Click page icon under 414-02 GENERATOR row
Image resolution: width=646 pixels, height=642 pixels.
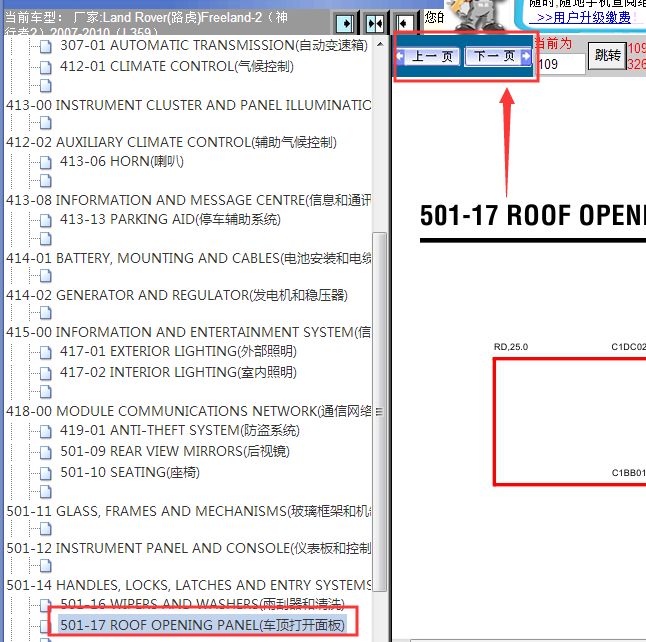pos(46,313)
